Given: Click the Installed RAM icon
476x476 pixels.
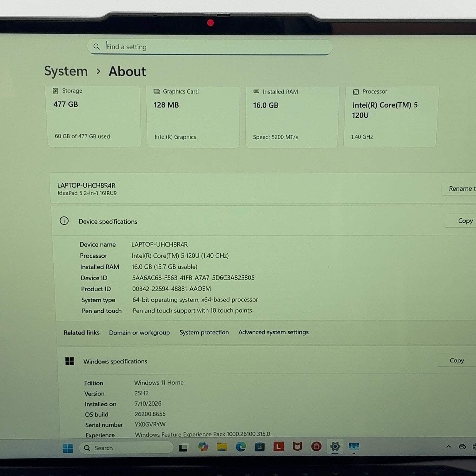Looking at the screenshot, I should pyautogui.click(x=256, y=91).
